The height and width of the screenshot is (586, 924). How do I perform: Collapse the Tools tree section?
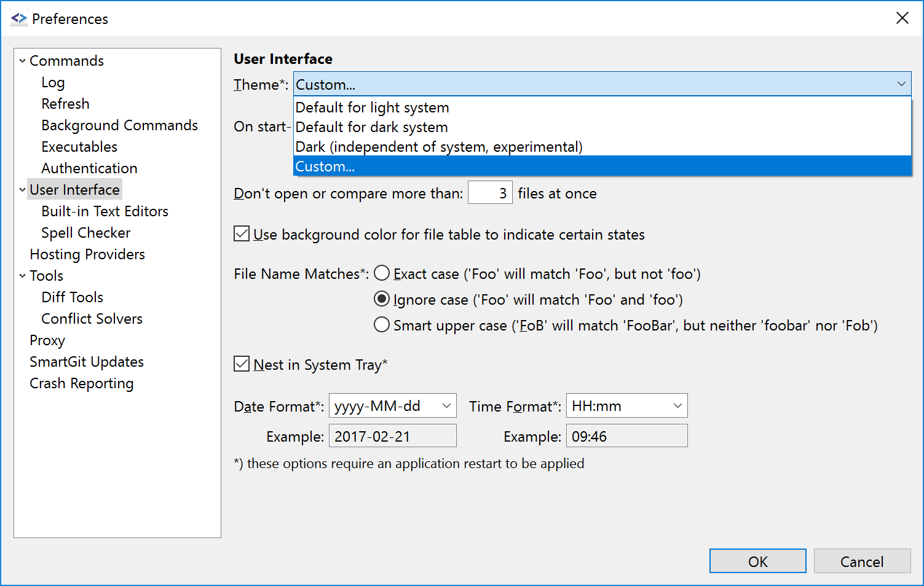click(22, 275)
